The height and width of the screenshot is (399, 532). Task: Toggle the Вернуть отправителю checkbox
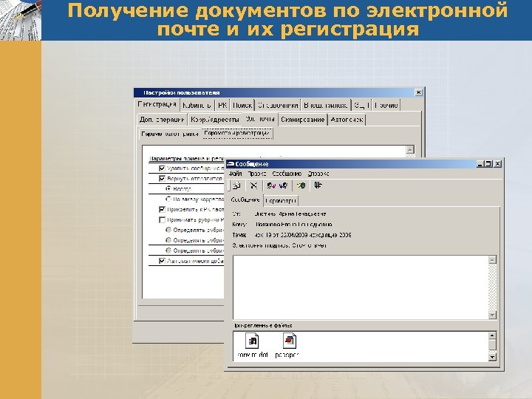[162, 179]
